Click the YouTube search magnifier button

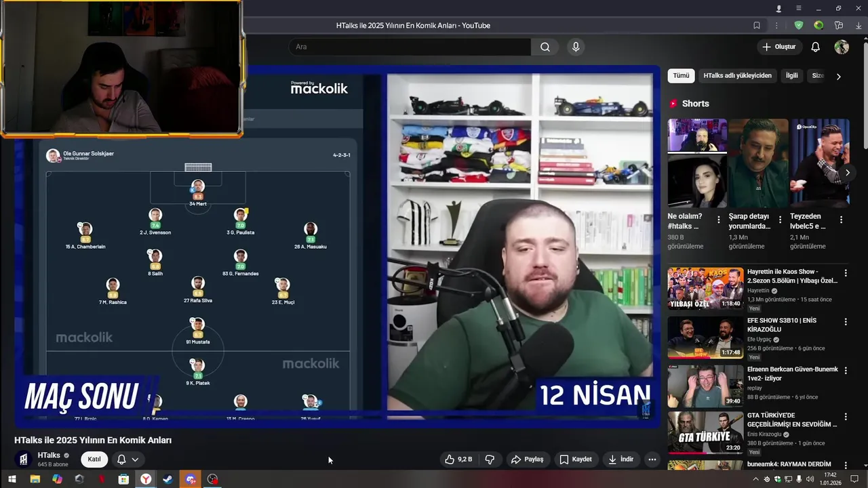(x=545, y=47)
